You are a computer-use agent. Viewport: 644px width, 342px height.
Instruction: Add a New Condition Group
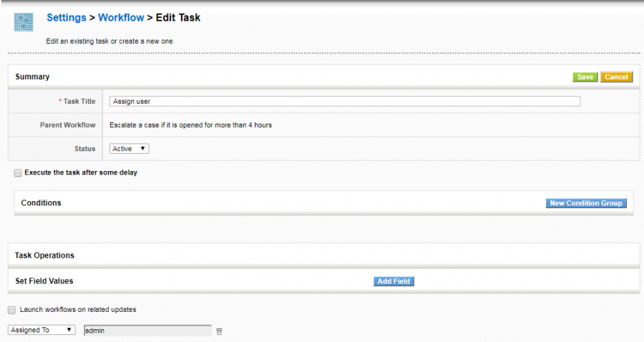[x=585, y=203]
